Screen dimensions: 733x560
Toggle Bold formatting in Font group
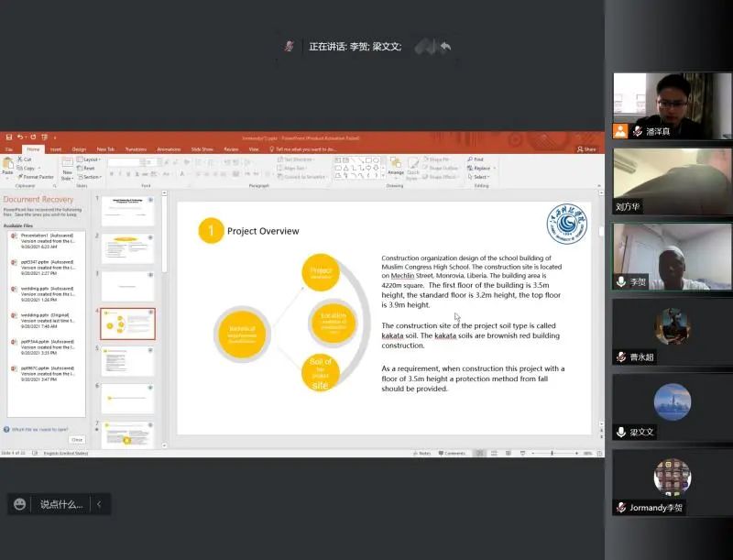112,174
